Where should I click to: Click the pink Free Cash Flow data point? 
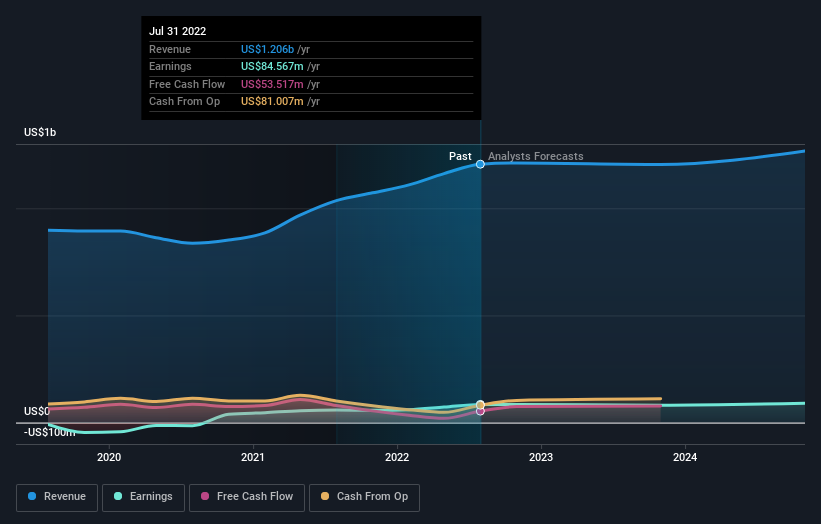click(480, 411)
